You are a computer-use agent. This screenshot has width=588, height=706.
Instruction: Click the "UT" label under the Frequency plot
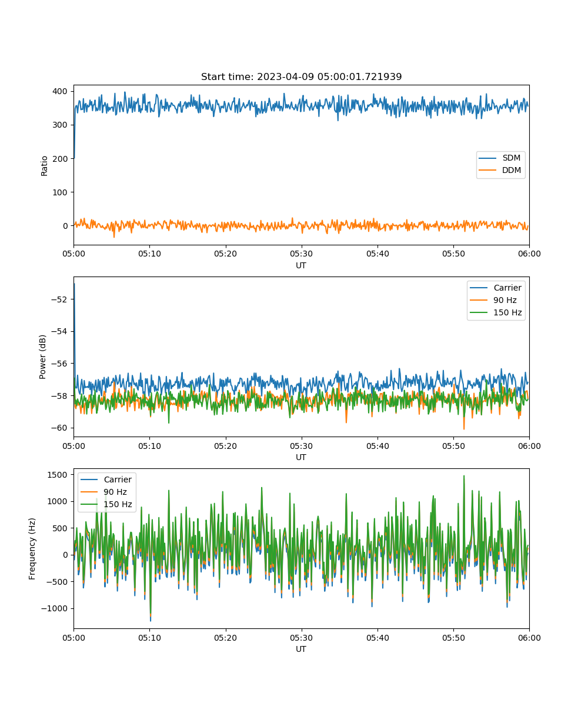coord(301,649)
